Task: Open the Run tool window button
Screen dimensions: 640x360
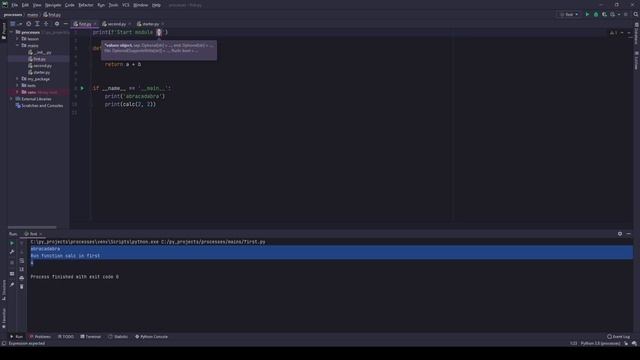Action: point(16,337)
